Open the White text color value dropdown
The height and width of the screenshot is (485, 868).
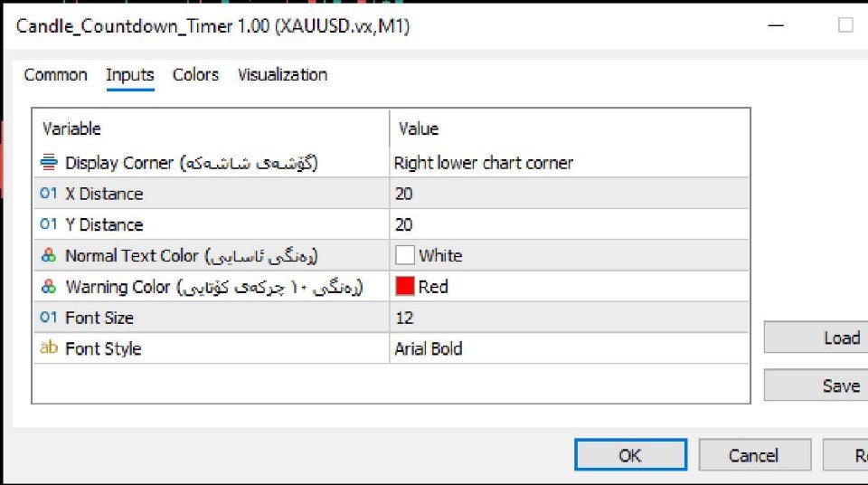pos(569,255)
